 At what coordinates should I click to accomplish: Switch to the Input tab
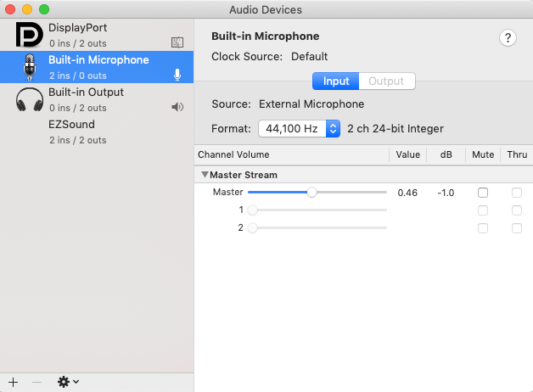pyautogui.click(x=336, y=81)
